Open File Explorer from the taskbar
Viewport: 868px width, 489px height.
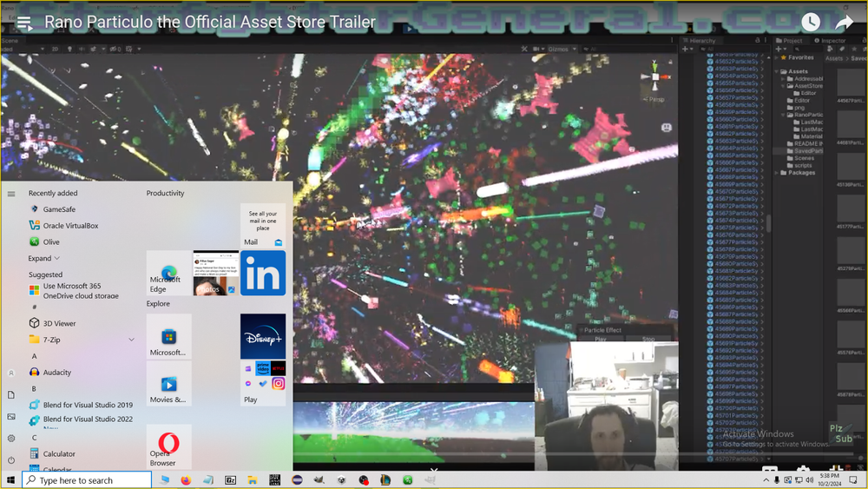pos(253,480)
